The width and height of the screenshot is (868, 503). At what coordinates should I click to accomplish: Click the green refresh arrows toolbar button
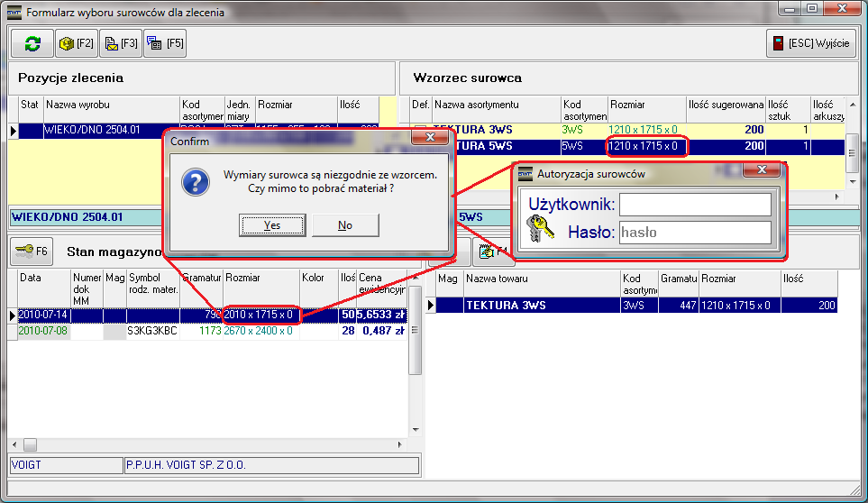[32, 43]
